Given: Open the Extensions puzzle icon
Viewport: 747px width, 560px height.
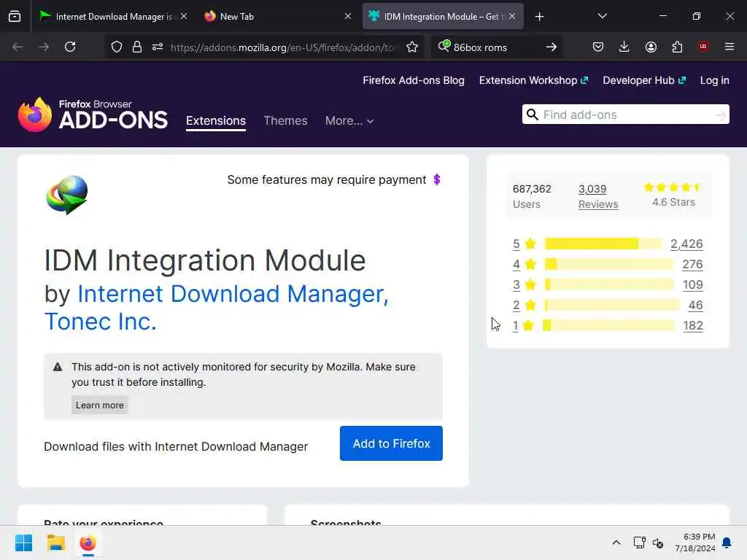Looking at the screenshot, I should point(677,47).
